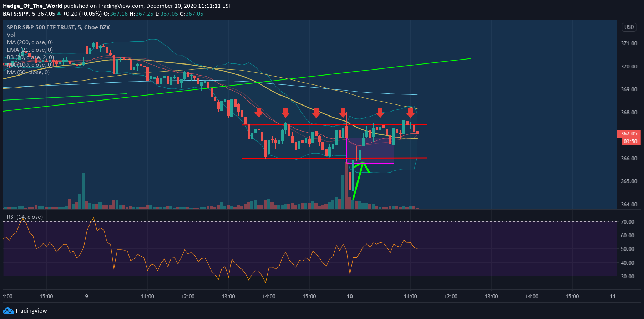Screen dimensions: 644x319
Task: Select the EMA (21, close, 0) indicator legend
Action: (30, 50)
